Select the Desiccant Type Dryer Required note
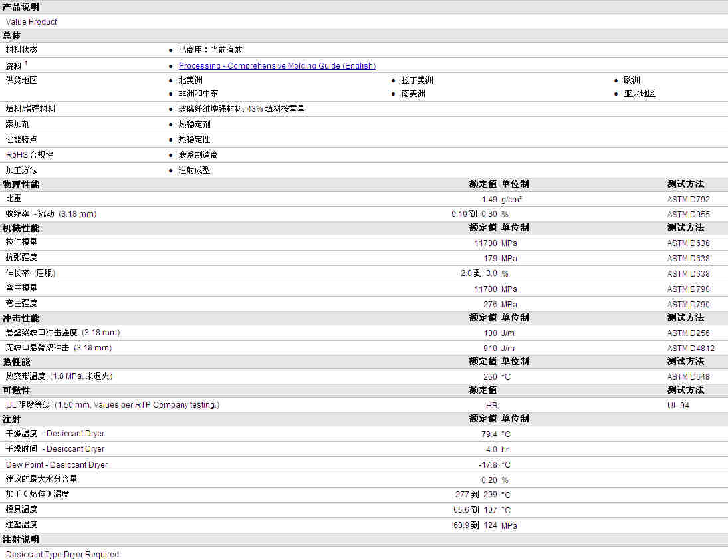 tap(63, 554)
